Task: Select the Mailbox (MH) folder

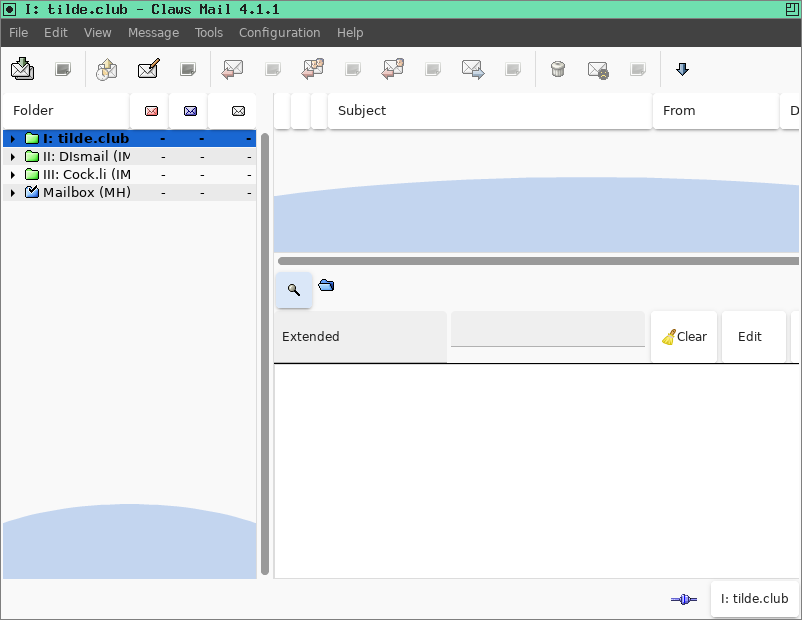Action: [129, 192]
